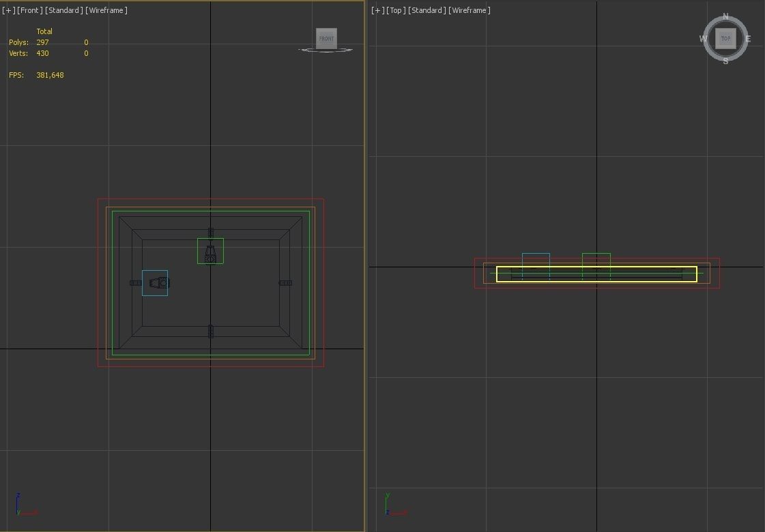
Task: Click the Total statistics header
Action: pyautogui.click(x=44, y=31)
